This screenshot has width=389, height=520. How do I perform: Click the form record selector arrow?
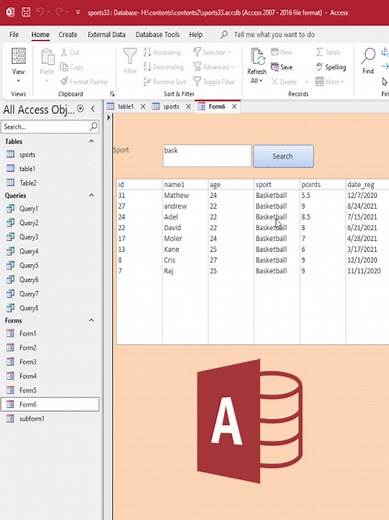point(109,117)
